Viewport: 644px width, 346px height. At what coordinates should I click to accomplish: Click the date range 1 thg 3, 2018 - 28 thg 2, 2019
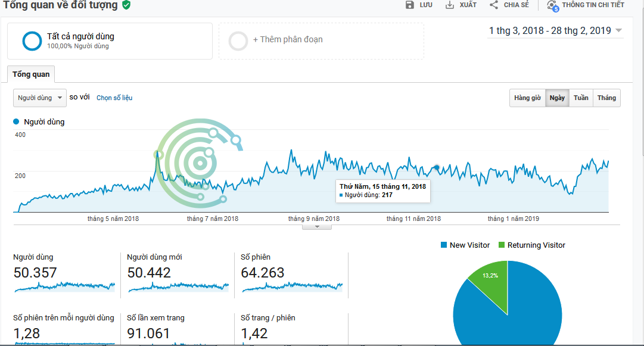550,30
